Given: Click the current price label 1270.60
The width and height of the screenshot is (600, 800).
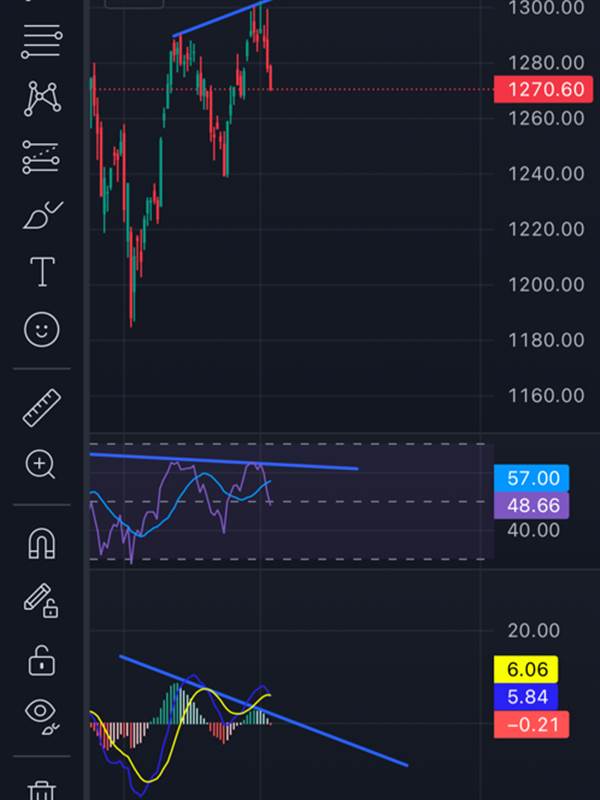Looking at the screenshot, I should pyautogui.click(x=544, y=90).
